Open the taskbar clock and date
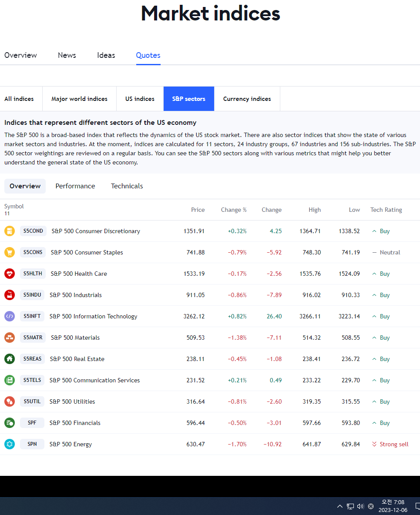The image size is (420, 515). coord(393,506)
